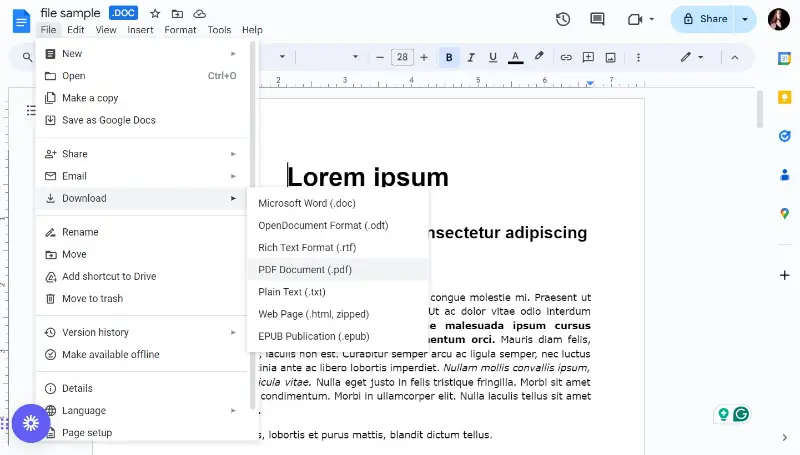Open the text color picker
Screen dimensions: 800x455
click(515, 57)
